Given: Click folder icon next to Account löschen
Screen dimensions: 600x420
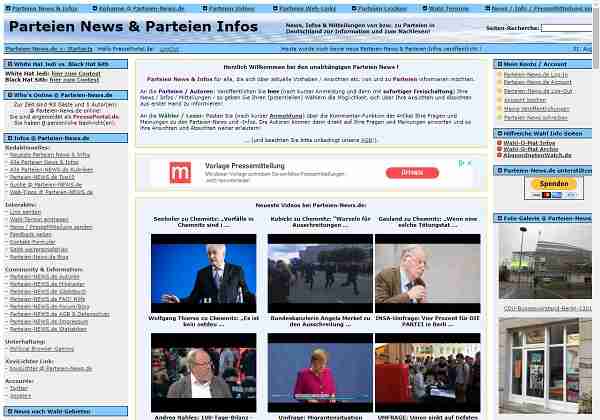Looking at the screenshot, I should [499, 100].
